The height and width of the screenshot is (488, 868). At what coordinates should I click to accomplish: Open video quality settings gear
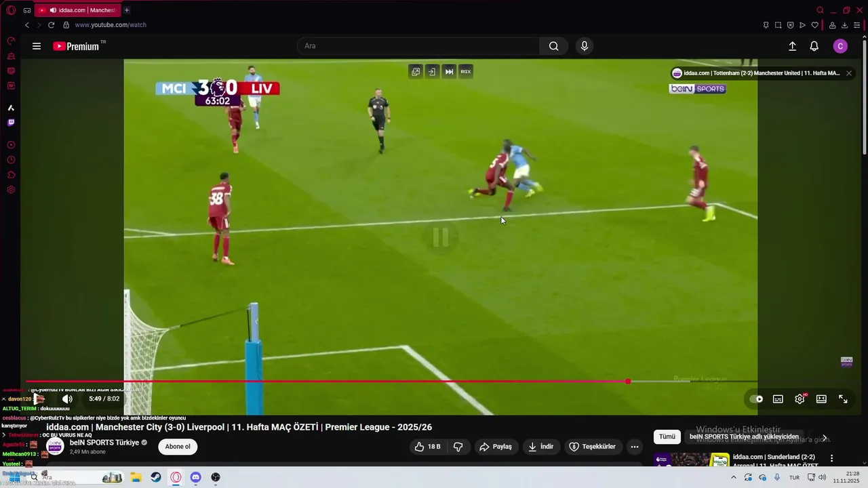click(800, 399)
